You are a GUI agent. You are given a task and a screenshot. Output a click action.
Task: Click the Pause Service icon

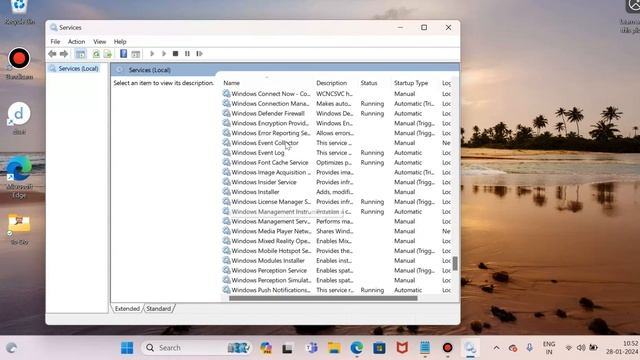(x=187, y=53)
